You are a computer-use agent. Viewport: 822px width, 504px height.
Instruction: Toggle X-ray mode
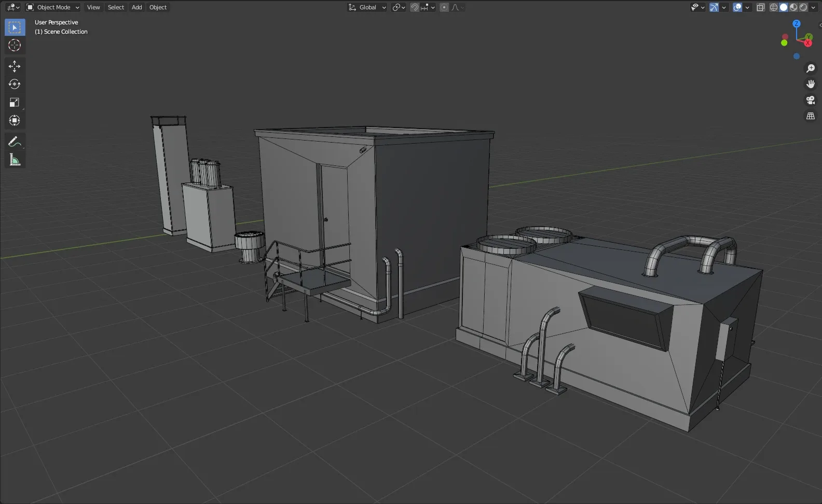point(761,7)
